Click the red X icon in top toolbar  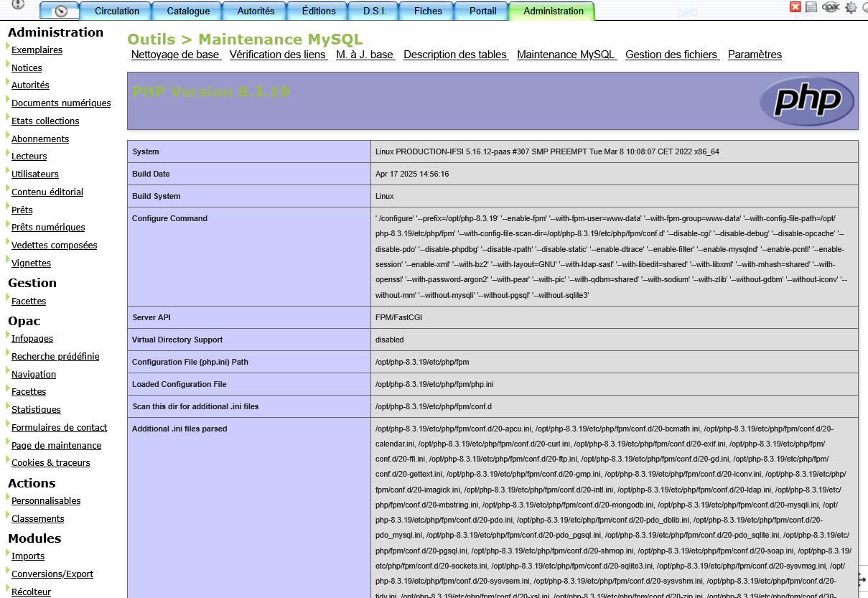pos(795,7)
